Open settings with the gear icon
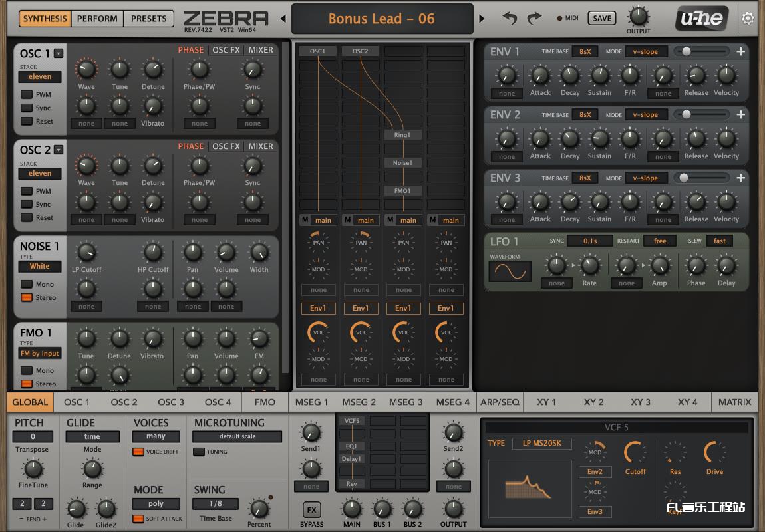Image resolution: width=765 pixels, height=532 pixels. (x=748, y=19)
